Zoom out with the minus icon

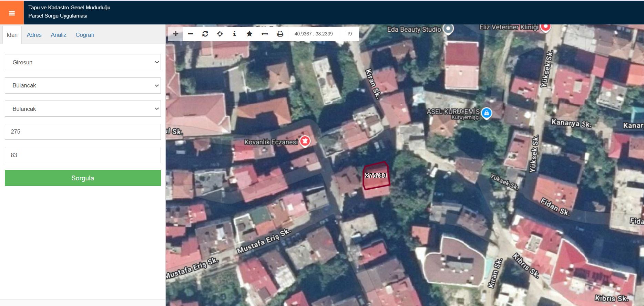click(x=191, y=34)
